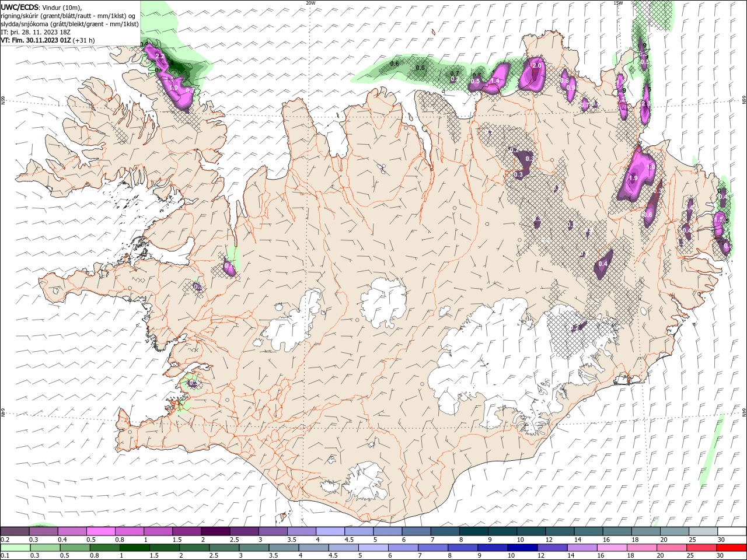Image resolution: width=747 pixels, height=560 pixels.
Task: Click the init time 'IT: þri. 28. 11. 2023 18Z'
Action: coord(35,32)
